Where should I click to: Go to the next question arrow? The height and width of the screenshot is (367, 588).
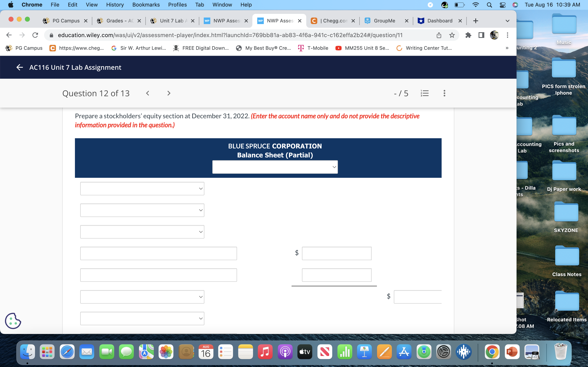tap(169, 93)
